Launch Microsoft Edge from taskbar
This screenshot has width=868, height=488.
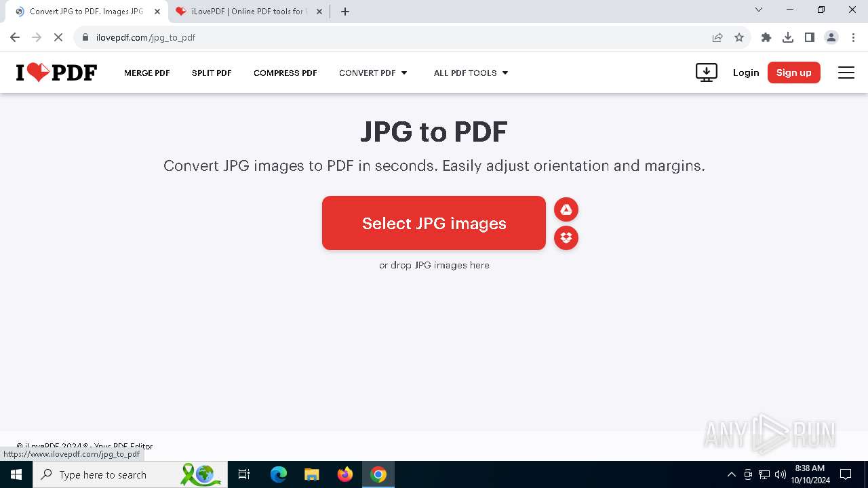click(x=279, y=474)
